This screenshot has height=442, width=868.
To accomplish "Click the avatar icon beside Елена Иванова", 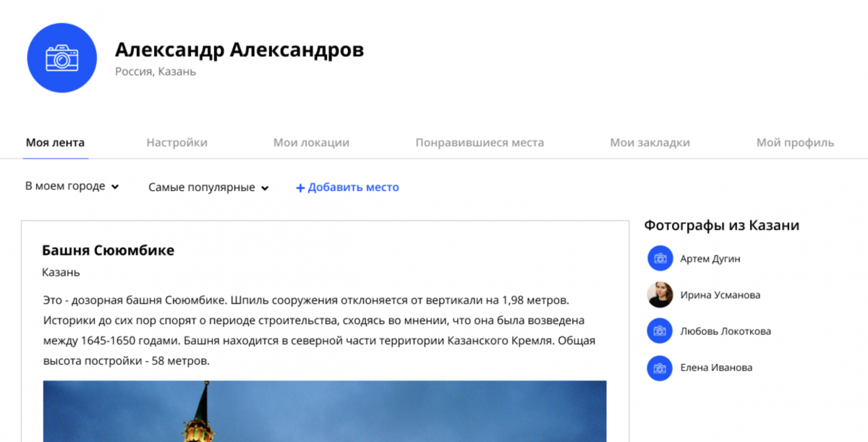I will coord(660,367).
